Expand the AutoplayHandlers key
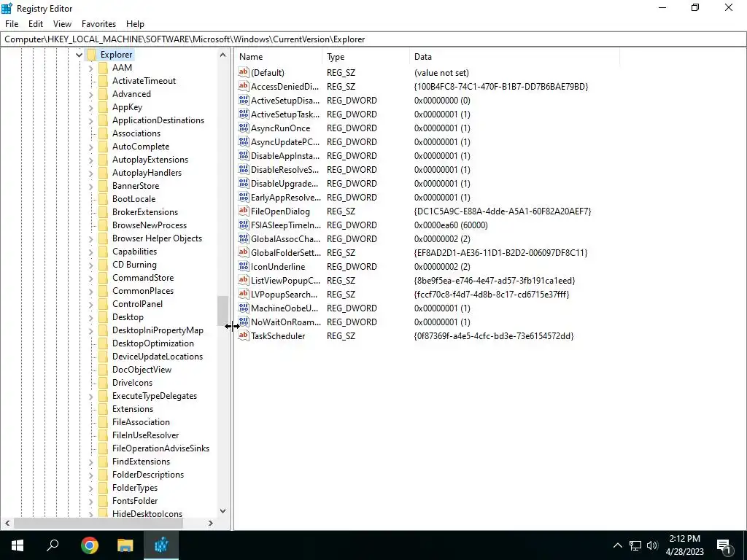The height and width of the screenshot is (560, 747). (90, 174)
